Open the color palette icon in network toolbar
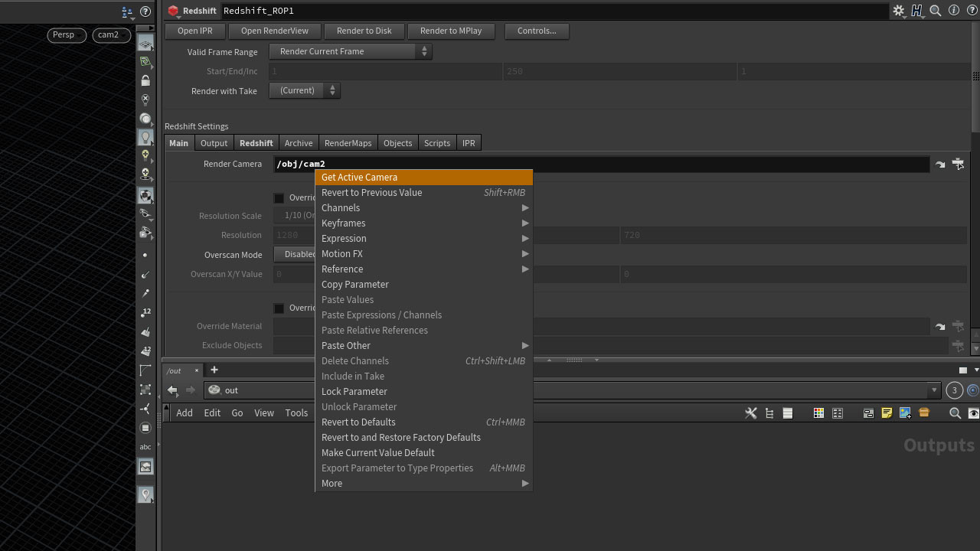 click(818, 413)
